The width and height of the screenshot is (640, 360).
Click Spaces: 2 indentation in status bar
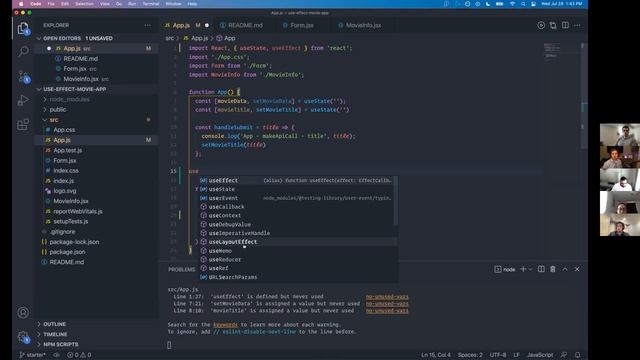470,355
